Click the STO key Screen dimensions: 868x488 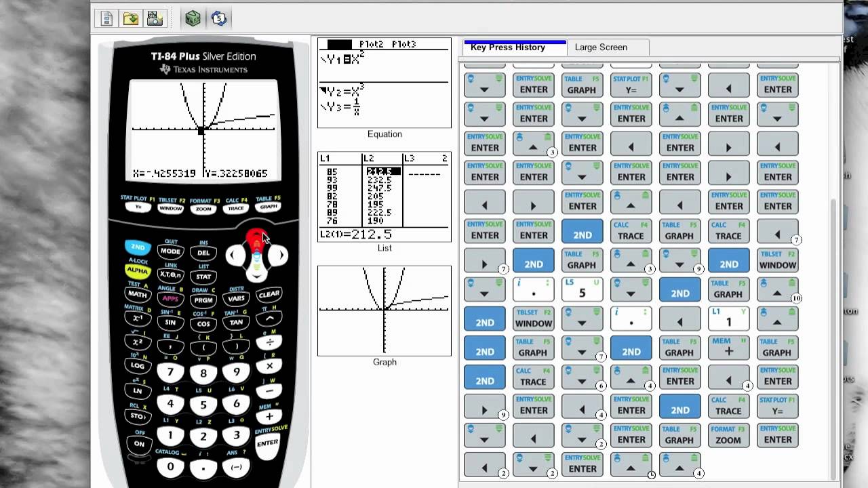(x=138, y=416)
